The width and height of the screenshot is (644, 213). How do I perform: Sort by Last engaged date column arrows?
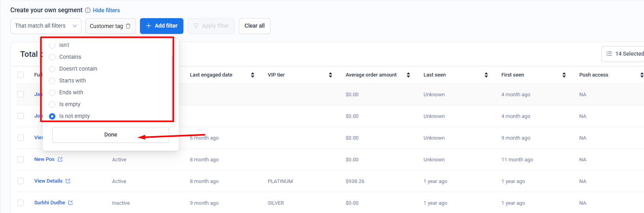pyautogui.click(x=253, y=75)
